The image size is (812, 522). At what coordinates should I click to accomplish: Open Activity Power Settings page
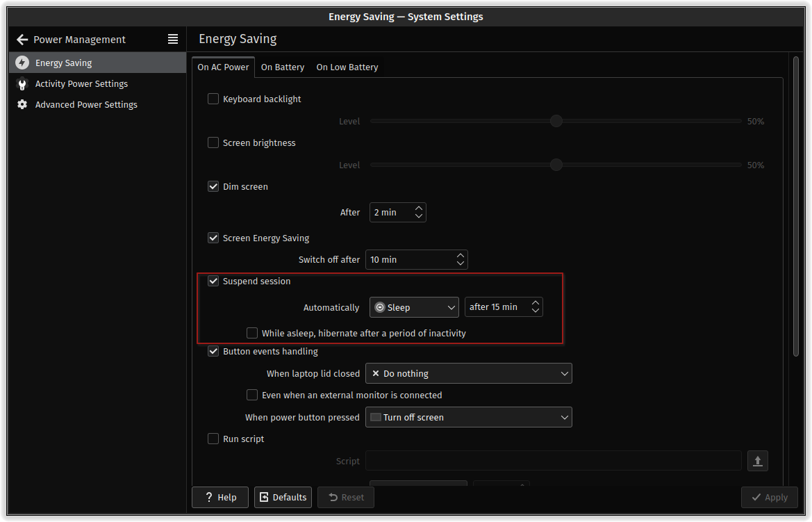[x=97, y=84]
